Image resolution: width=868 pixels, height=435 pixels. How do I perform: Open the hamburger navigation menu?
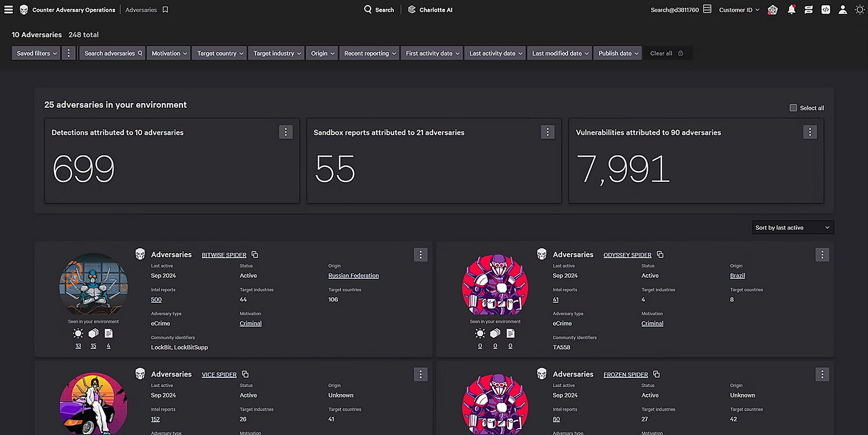click(x=8, y=10)
